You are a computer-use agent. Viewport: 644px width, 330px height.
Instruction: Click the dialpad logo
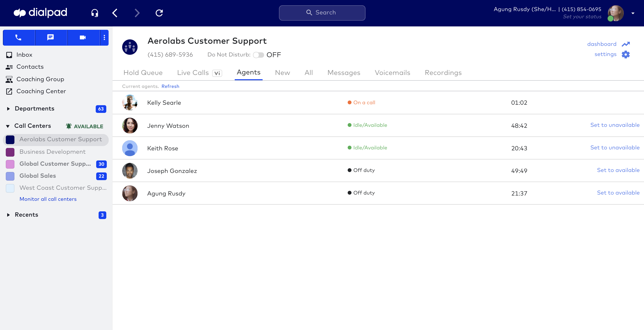40,12
